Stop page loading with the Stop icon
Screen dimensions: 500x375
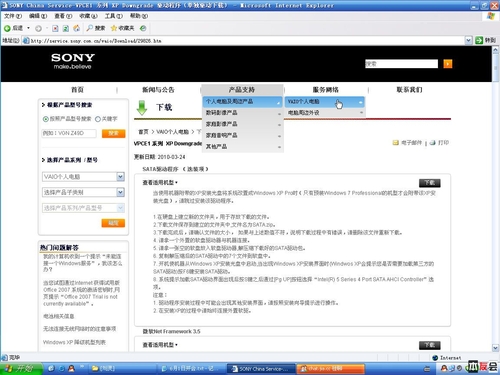tap(55, 29)
